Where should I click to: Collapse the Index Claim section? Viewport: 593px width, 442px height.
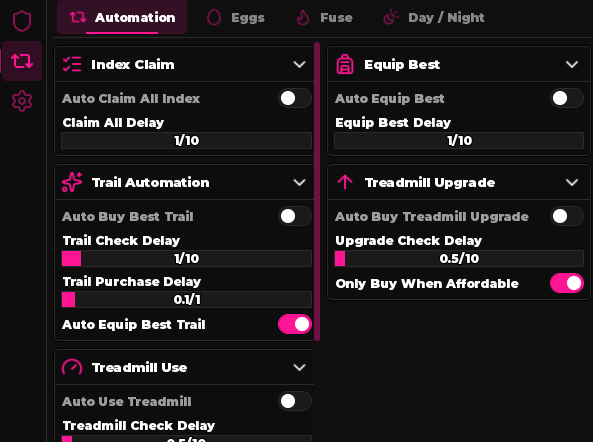[299, 65]
